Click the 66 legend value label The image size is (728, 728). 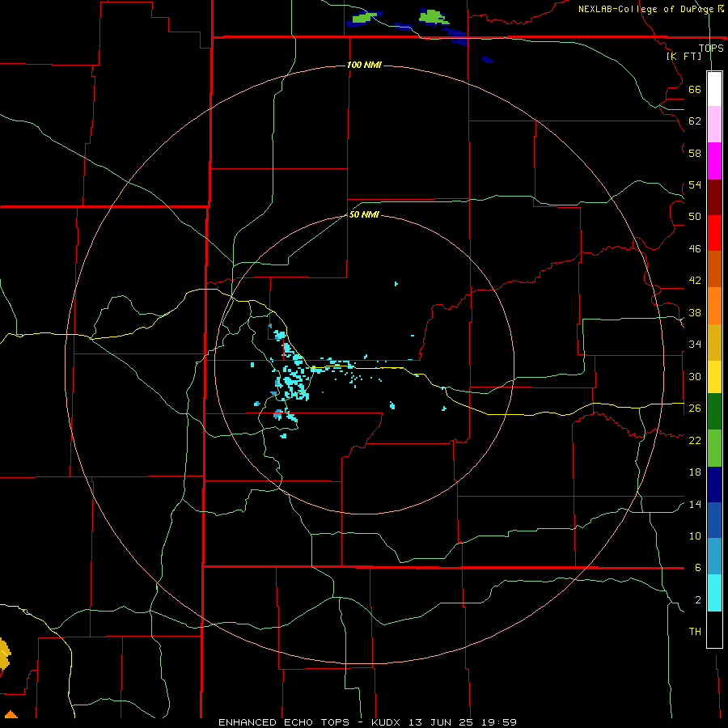695,90
